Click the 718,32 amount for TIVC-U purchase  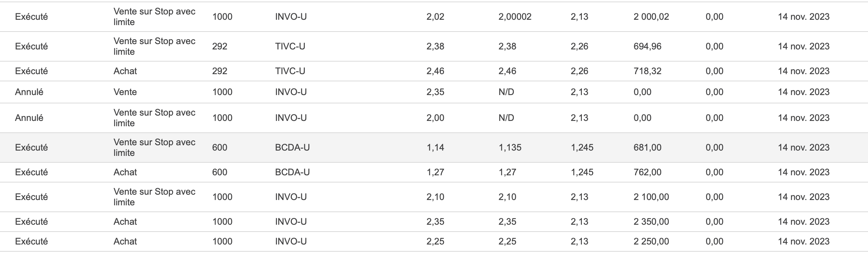[647, 71]
